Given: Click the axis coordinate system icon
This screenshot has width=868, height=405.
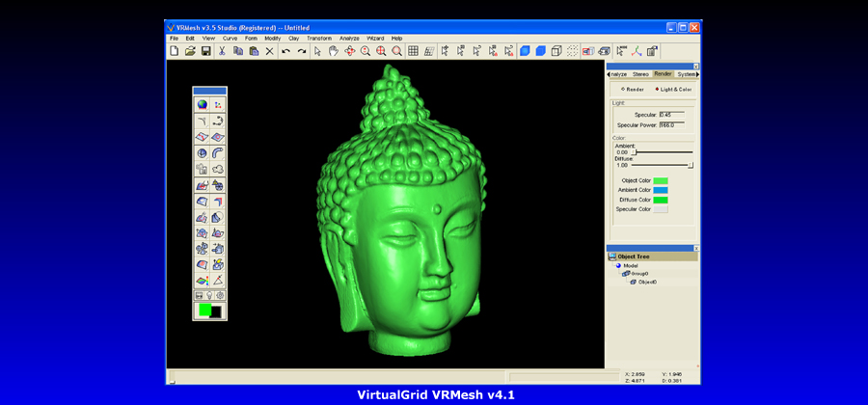Looking at the screenshot, I should [x=637, y=51].
